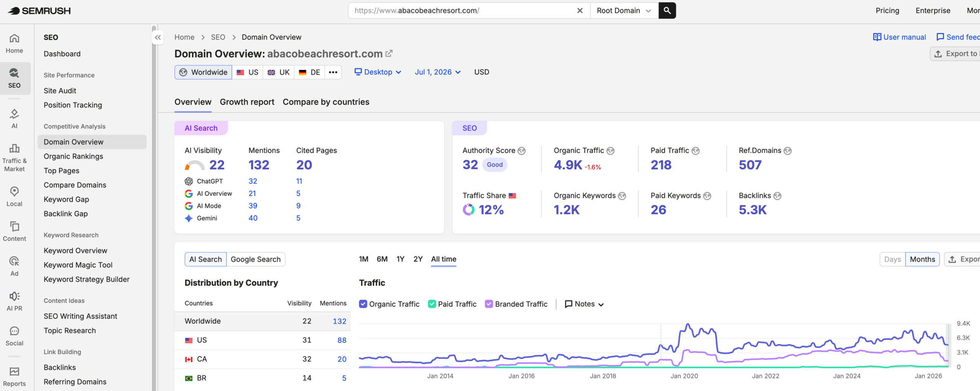Select the Worldwide database
The width and height of the screenshot is (980, 391).
(203, 72)
